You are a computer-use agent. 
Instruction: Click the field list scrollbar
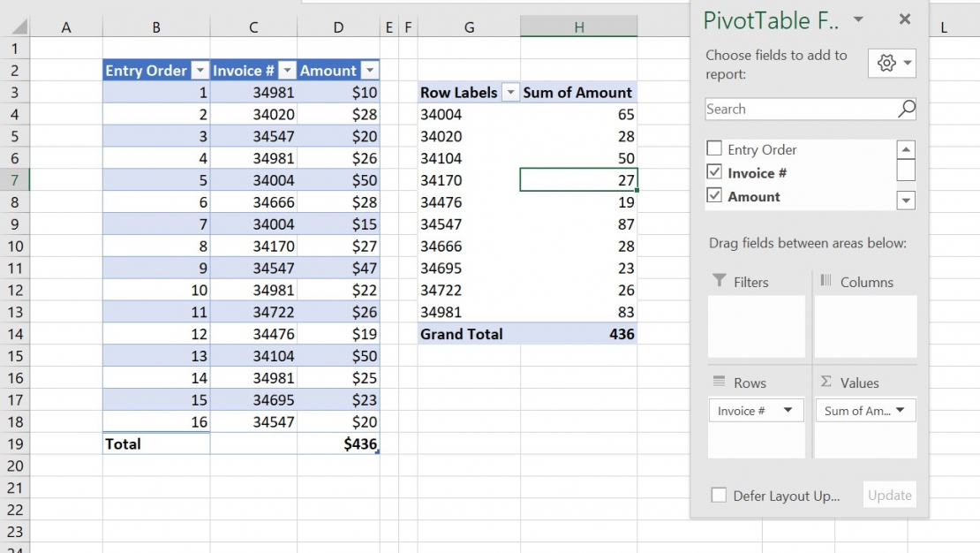tap(906, 172)
